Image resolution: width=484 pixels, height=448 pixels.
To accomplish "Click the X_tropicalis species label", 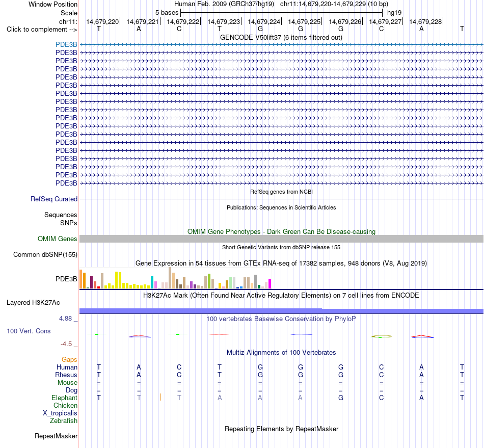I will [x=60, y=413].
